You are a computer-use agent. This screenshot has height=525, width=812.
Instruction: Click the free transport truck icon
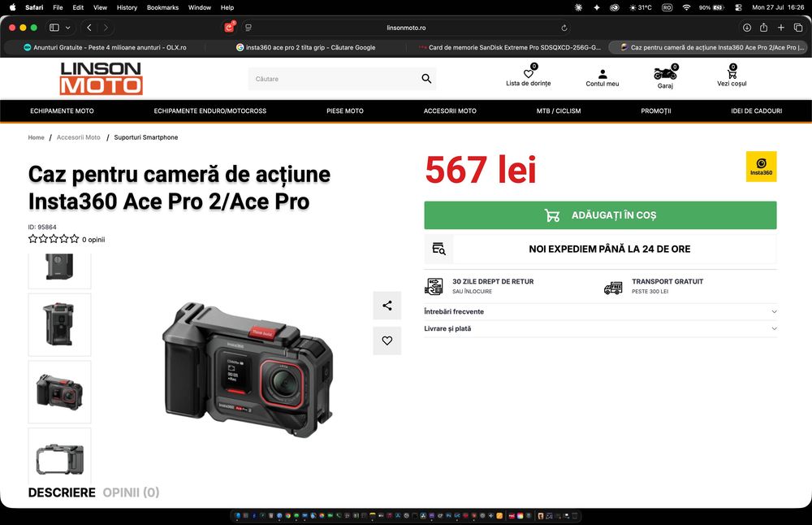click(x=613, y=287)
